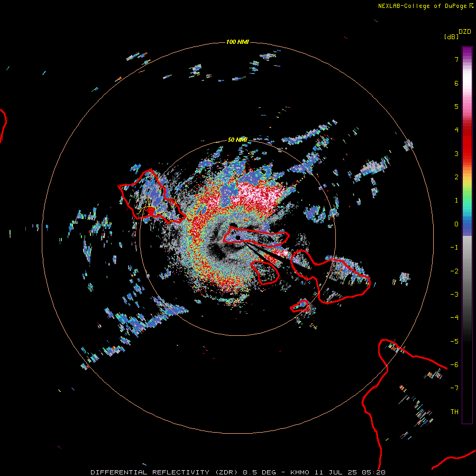Click the 1 value on color scale
Screen dimensions: 476x476
456,200
